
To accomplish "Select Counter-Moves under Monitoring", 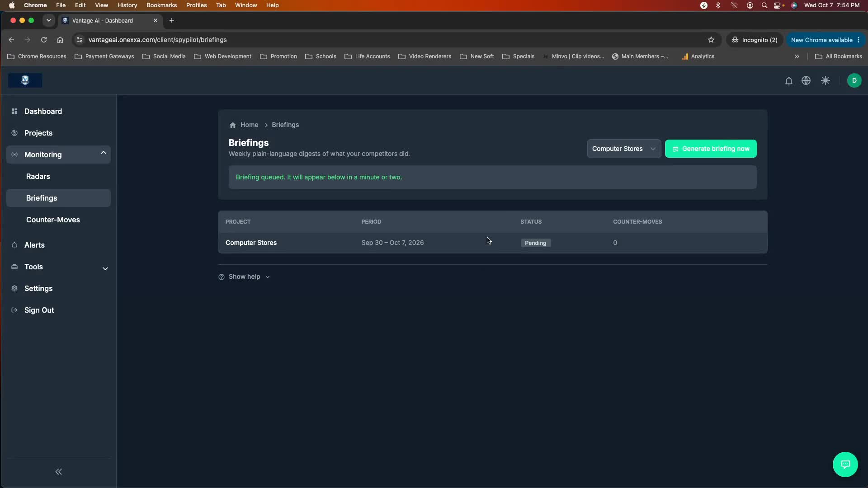I will click(58, 220).
